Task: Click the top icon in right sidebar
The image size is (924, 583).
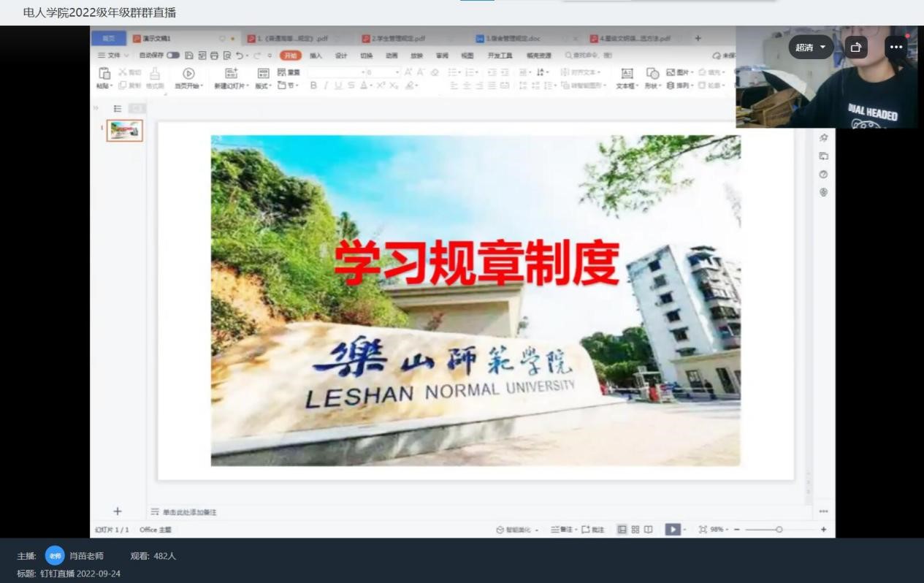Action: [824, 137]
